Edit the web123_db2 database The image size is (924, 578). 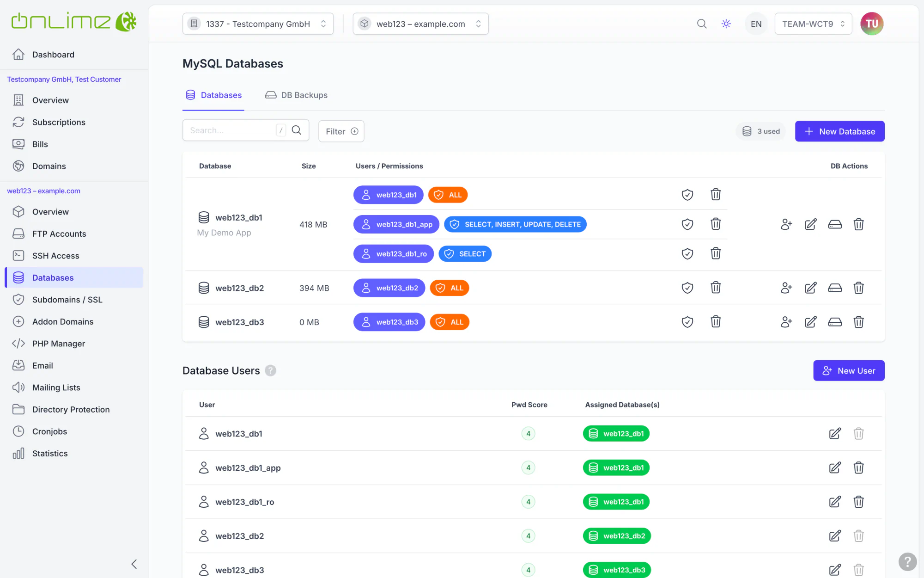(810, 288)
